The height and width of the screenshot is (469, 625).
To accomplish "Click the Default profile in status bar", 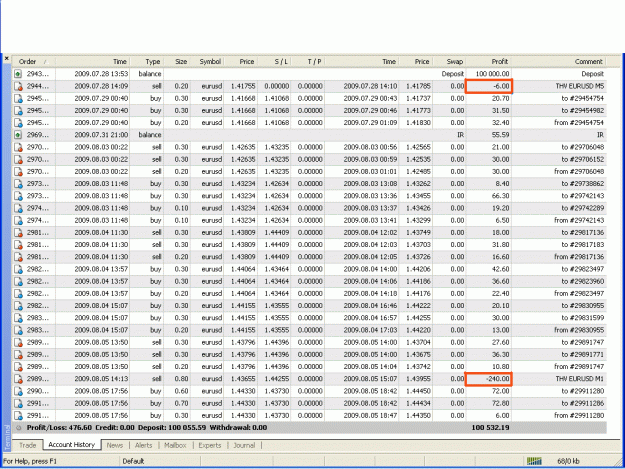I will pyautogui.click(x=133, y=461).
